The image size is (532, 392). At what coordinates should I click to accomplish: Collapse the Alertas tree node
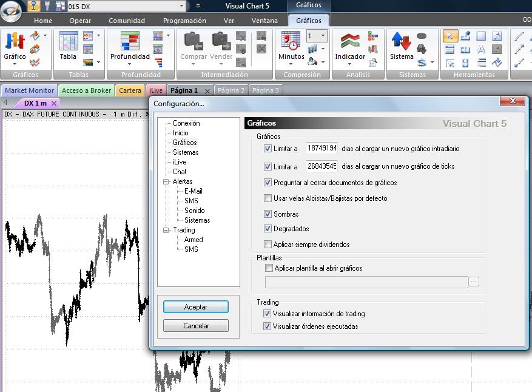(x=166, y=181)
